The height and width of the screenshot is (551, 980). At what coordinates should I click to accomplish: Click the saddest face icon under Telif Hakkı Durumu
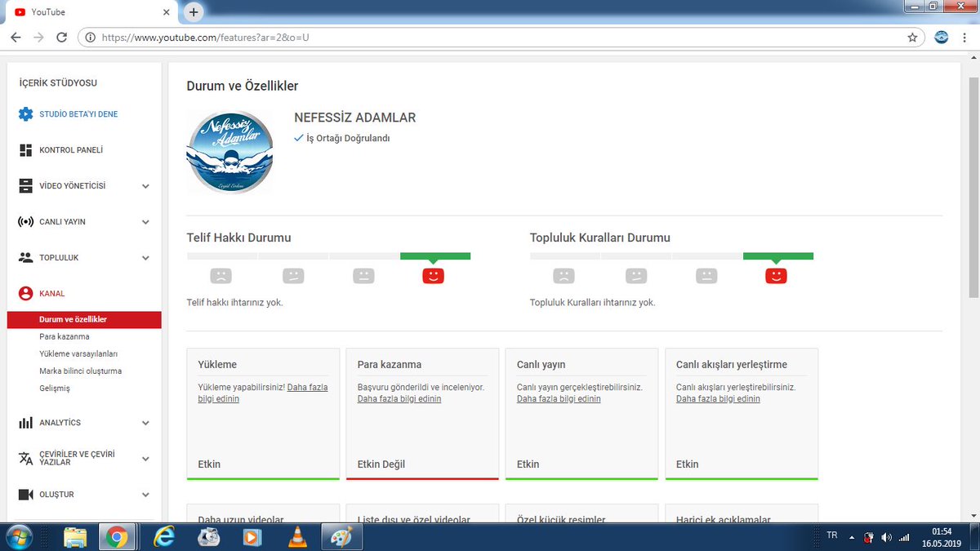(x=220, y=276)
